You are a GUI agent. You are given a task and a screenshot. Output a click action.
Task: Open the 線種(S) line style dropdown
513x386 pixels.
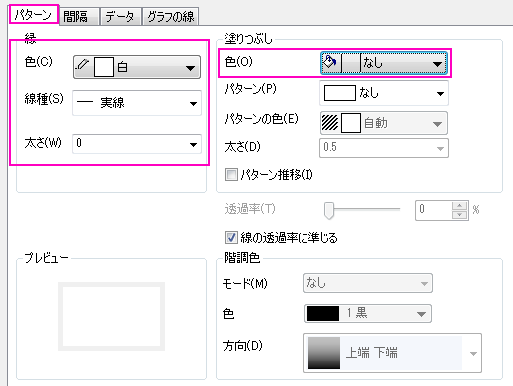[x=137, y=103]
